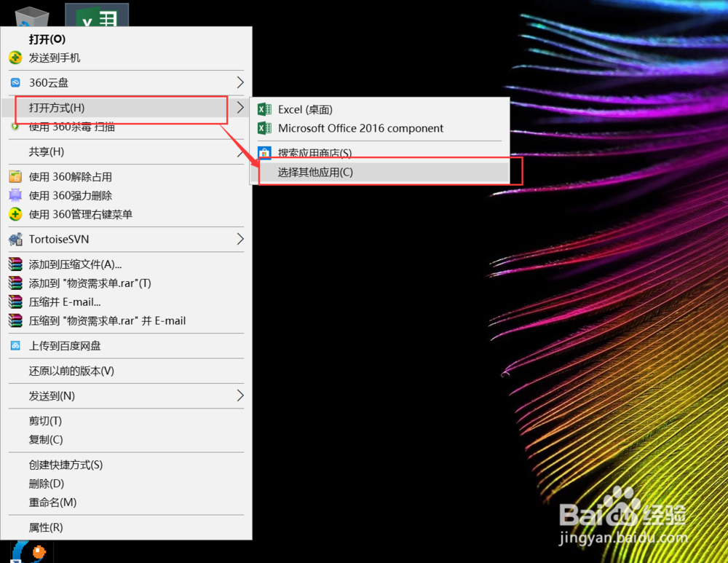Select 压缩并 E-mail... entry
The image size is (728, 563).
tap(126, 302)
